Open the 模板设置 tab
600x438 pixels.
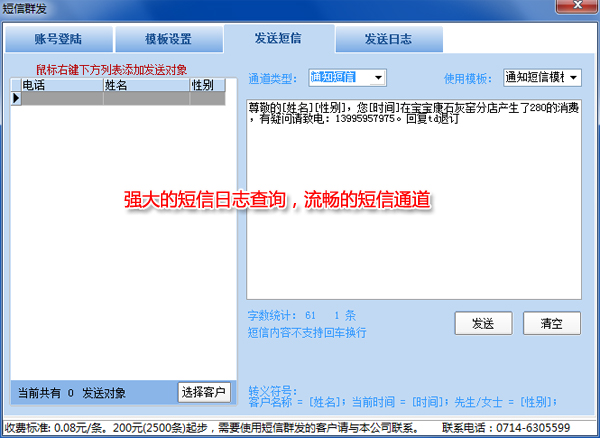[166, 40]
